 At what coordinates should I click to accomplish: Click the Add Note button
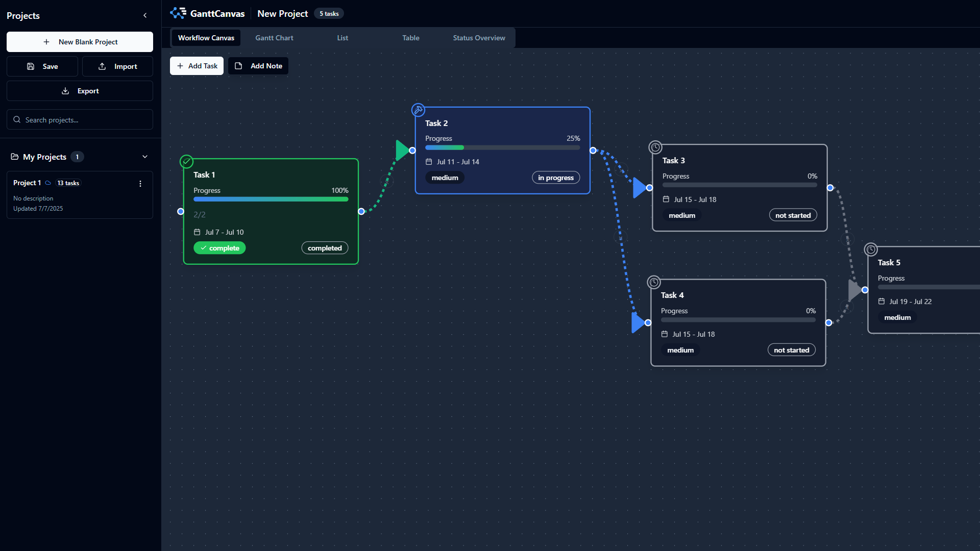(258, 66)
